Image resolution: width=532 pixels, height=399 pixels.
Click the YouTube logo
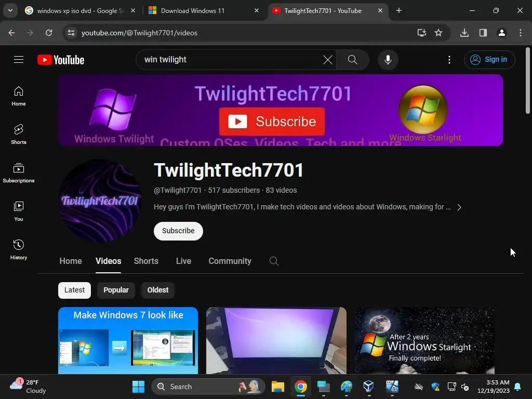(x=61, y=60)
